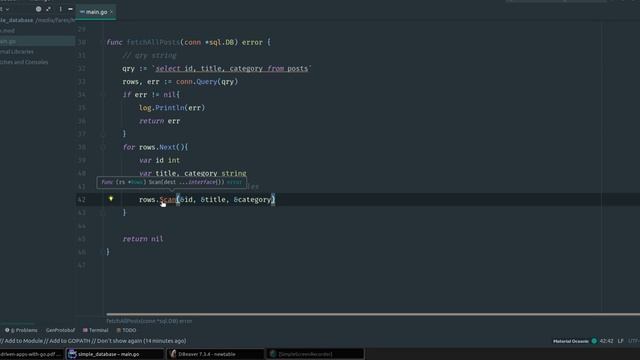Click the expand-all icon in project toolbar
Screen dimensions: 640x360
49,9
